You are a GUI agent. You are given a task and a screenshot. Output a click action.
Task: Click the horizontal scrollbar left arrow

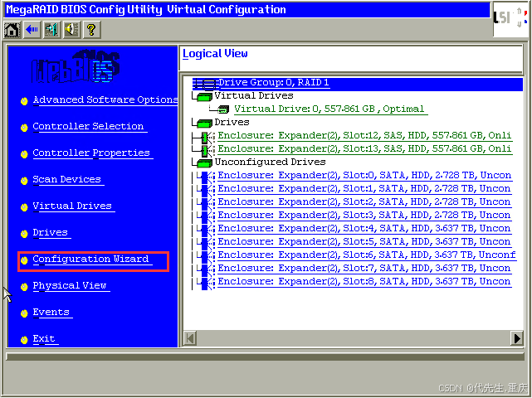point(190,338)
